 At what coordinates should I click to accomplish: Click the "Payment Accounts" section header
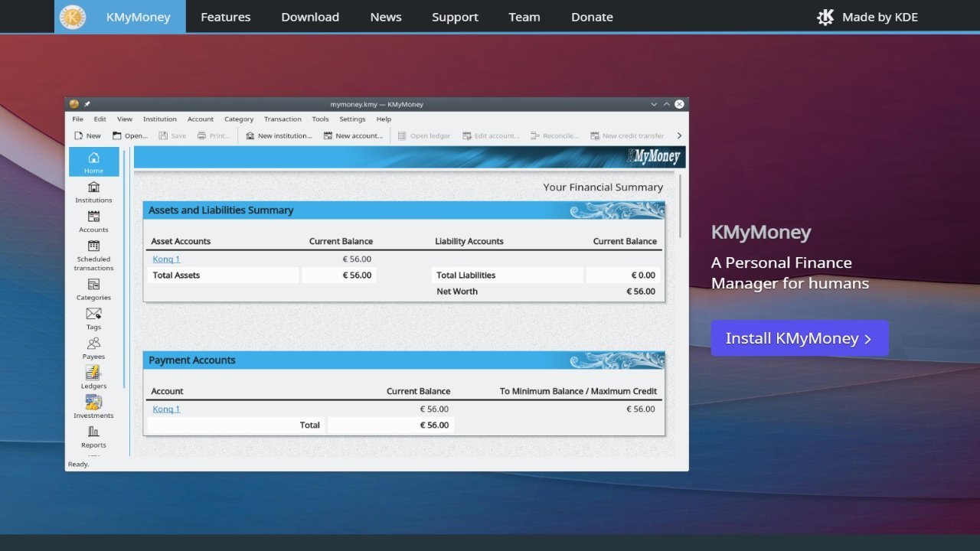(x=403, y=360)
